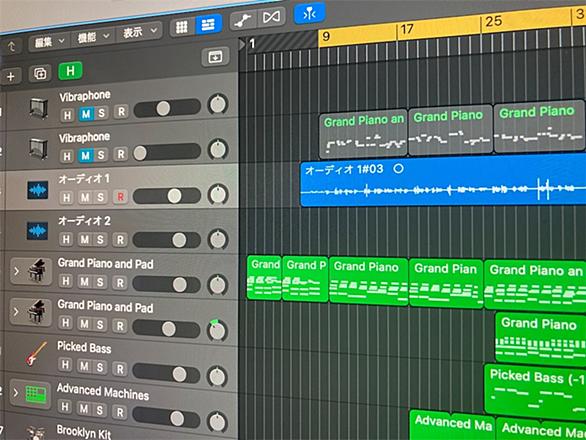Click the オーディオ 1 volume slider

[167, 196]
